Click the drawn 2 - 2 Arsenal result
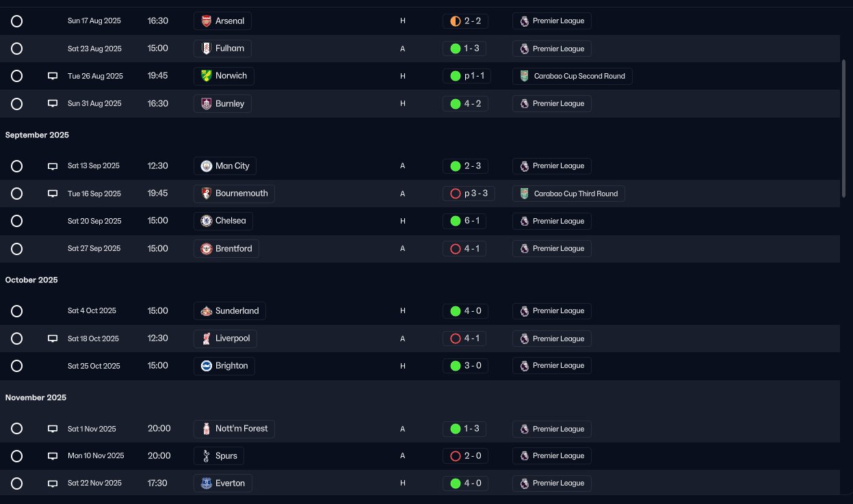The image size is (853, 504). pos(465,21)
